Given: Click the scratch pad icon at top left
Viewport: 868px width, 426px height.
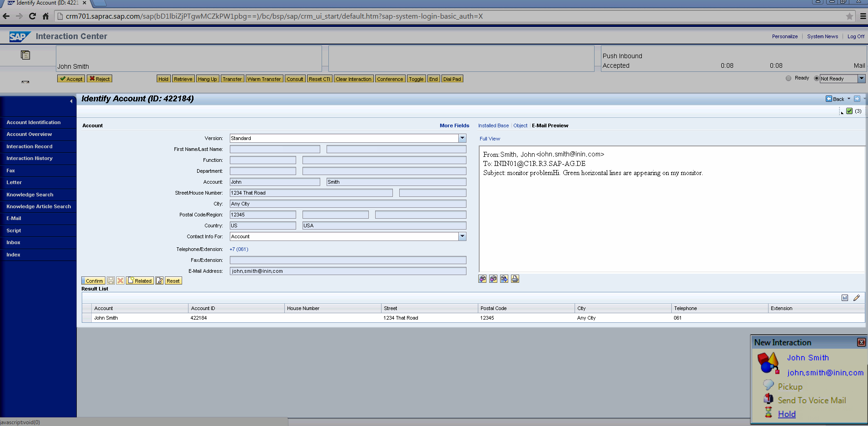Looking at the screenshot, I should pyautogui.click(x=25, y=55).
